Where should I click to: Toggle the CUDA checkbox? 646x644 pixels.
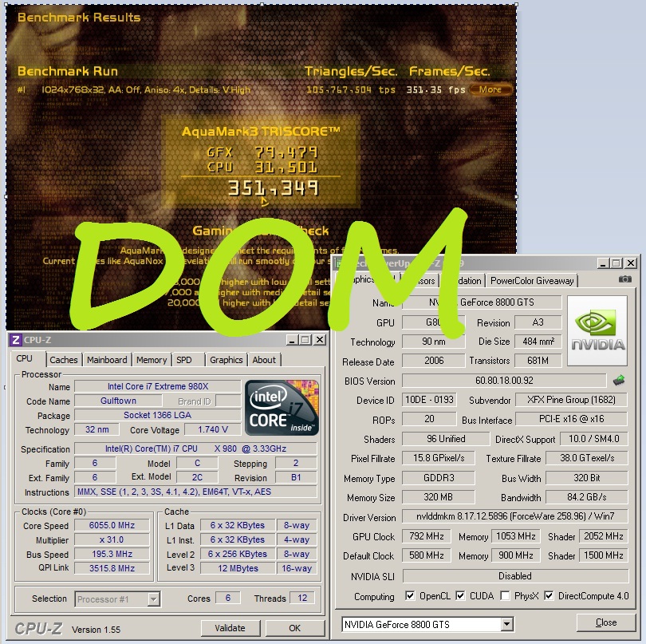(460, 596)
